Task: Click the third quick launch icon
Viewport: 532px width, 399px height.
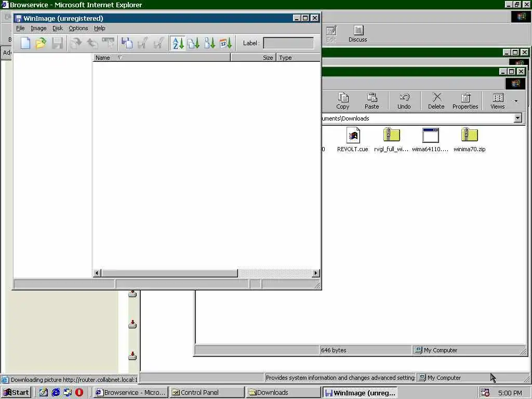Action: pos(68,393)
